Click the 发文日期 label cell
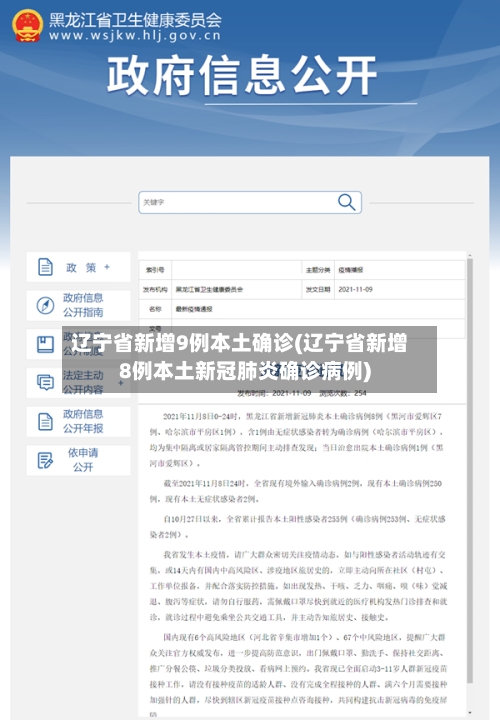The height and width of the screenshot is (720, 500). 318,289
